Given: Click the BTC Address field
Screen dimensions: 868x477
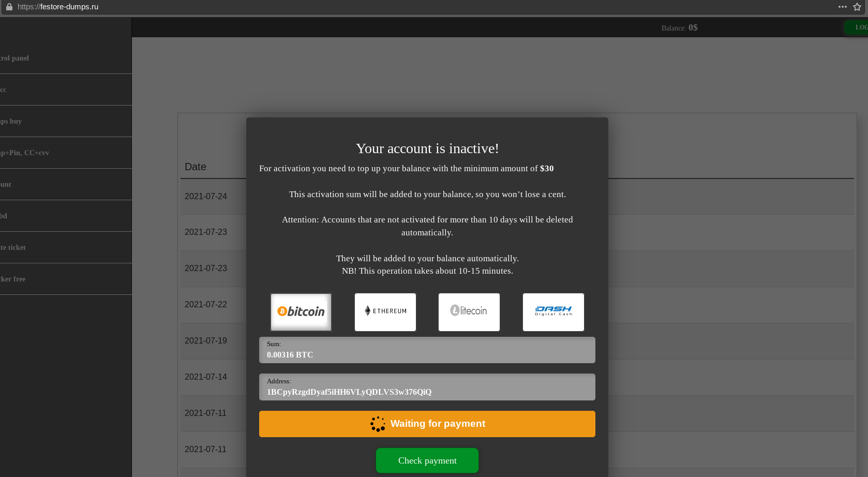Looking at the screenshot, I should pyautogui.click(x=427, y=387).
